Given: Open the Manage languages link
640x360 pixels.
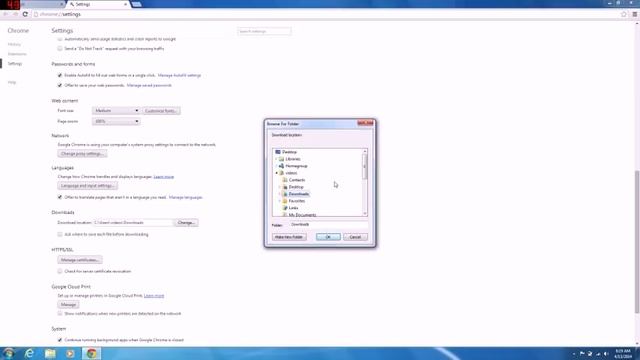Looking at the screenshot, I should [186, 198].
